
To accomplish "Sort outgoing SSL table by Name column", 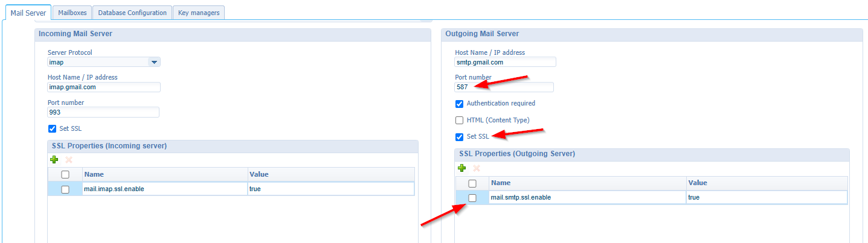I will point(587,183).
